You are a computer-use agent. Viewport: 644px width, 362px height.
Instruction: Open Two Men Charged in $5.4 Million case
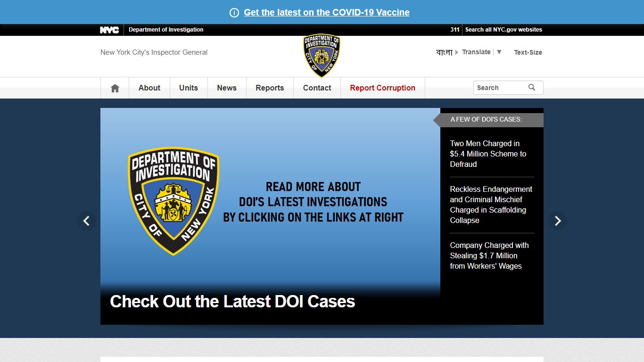click(x=488, y=154)
